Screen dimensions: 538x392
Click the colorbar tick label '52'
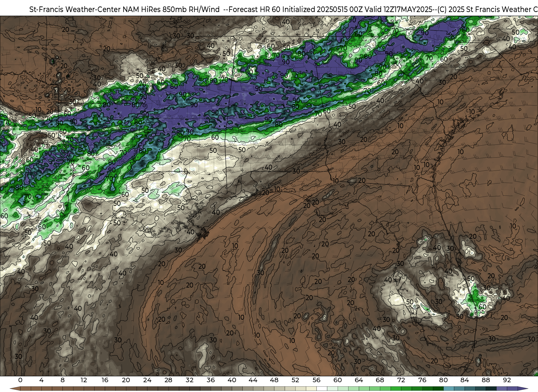coord(295,380)
